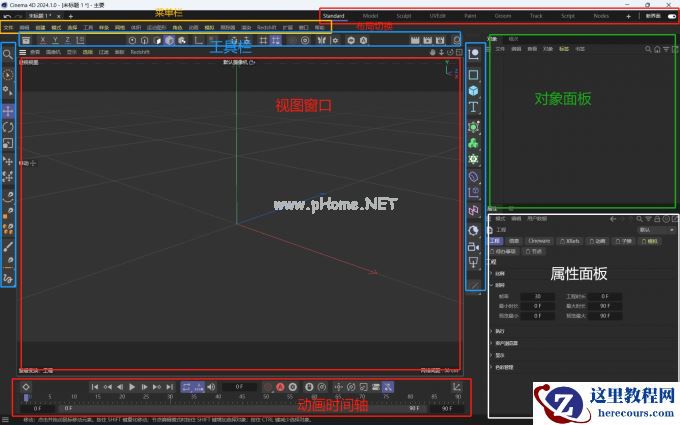Click the Object Manager filter icon
The image size is (680, 425).
[x=666, y=49]
